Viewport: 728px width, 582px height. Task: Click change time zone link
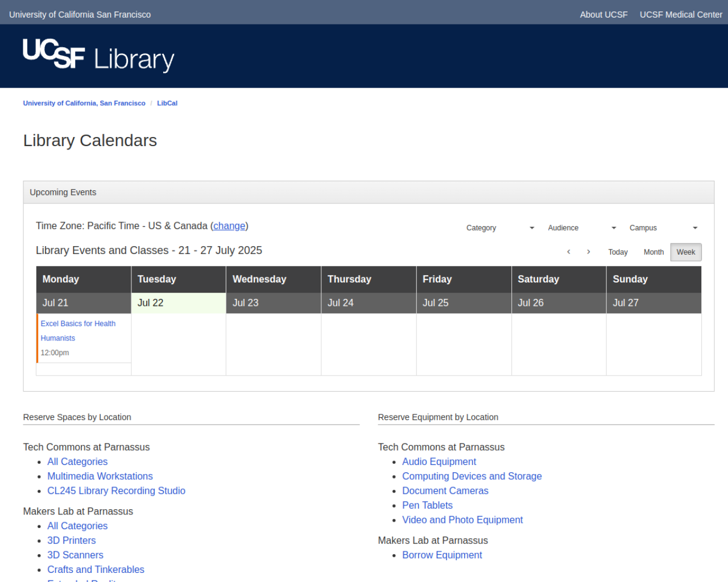pyautogui.click(x=229, y=226)
